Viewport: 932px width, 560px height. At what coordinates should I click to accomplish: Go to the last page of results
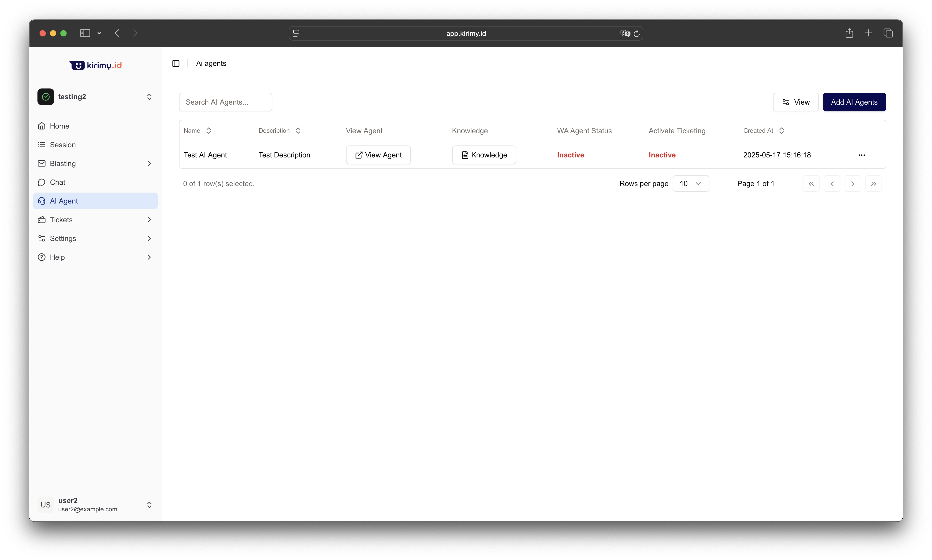tap(873, 184)
